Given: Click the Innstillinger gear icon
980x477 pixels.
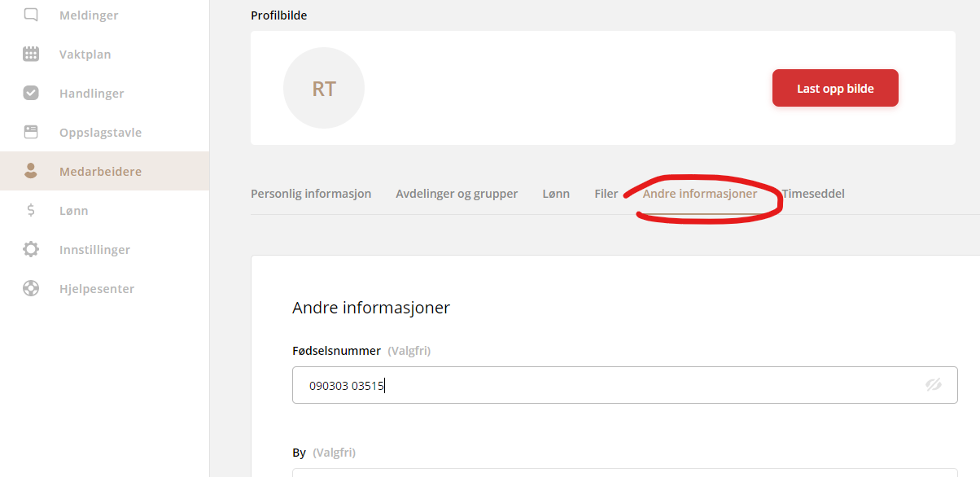Looking at the screenshot, I should coord(31,250).
